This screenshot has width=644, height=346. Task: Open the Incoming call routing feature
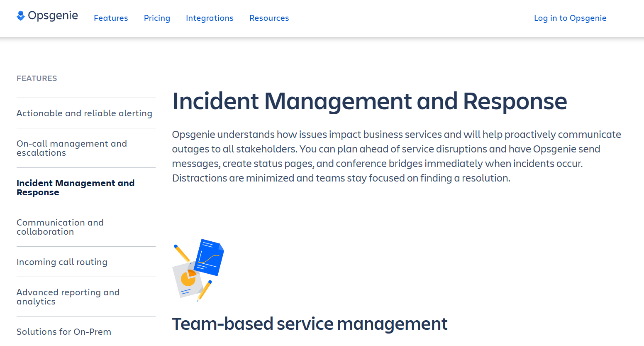coord(62,262)
